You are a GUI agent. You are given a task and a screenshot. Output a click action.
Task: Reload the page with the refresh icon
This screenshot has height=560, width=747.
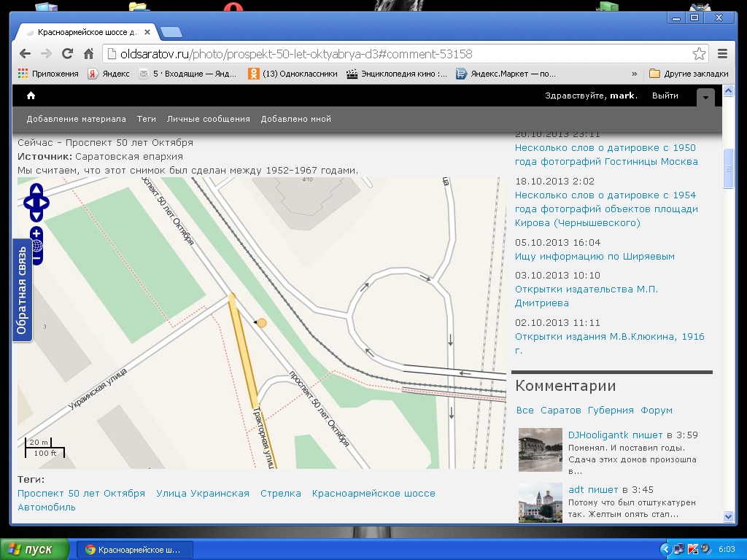pyautogui.click(x=67, y=54)
